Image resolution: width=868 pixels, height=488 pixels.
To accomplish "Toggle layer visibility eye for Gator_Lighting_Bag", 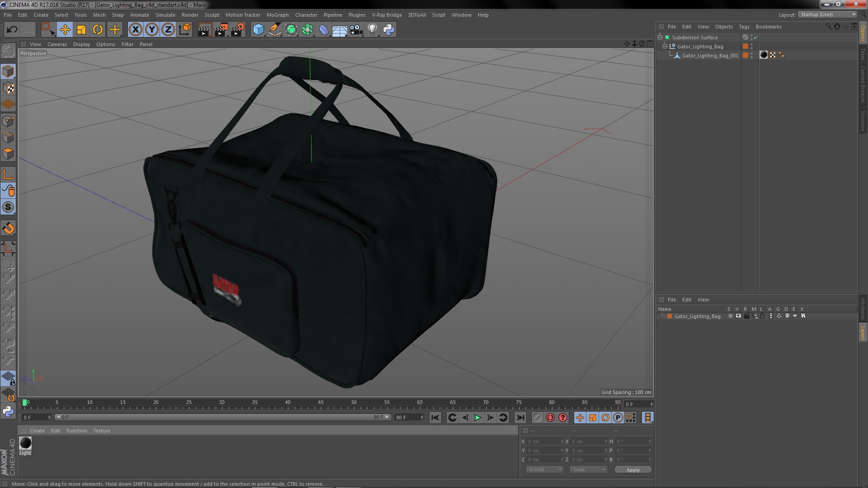I will pos(738,316).
